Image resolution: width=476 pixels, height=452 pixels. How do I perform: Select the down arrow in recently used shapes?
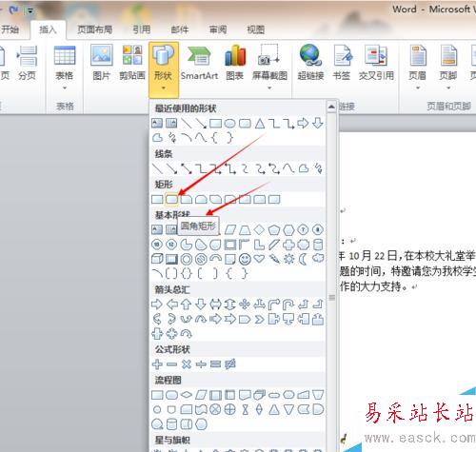click(318, 123)
